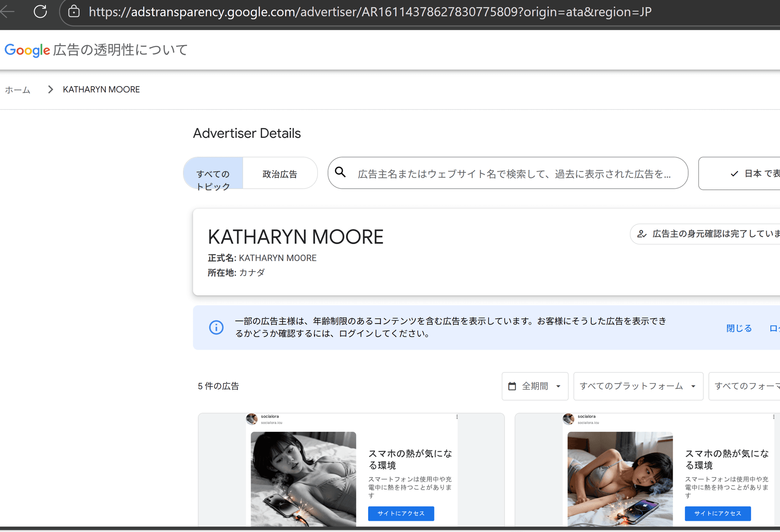Click the advertiser search input field
Viewport: 780px width, 532px height.
click(508, 173)
